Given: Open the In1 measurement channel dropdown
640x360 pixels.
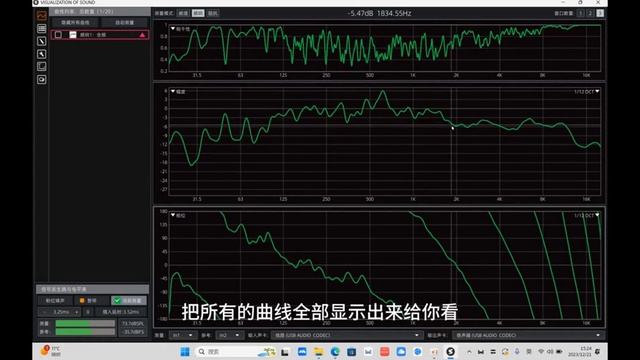Looking at the screenshot, I should (182, 335).
